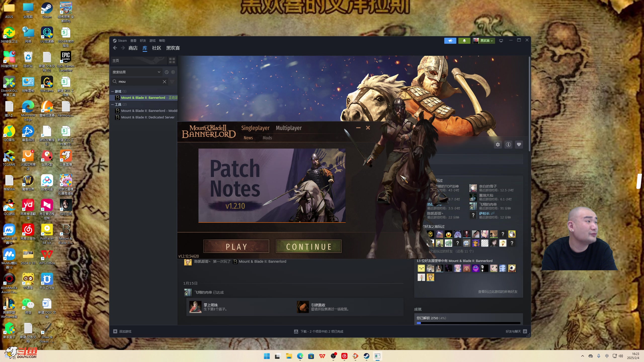
Task: Open the 帮助 menu
Action: (162, 40)
